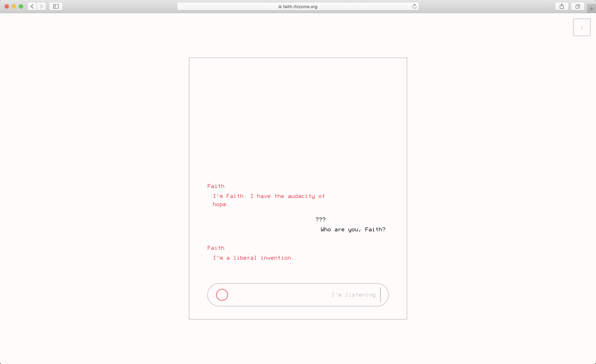
Task: Open a new tab with plus button
Action: 591,9
